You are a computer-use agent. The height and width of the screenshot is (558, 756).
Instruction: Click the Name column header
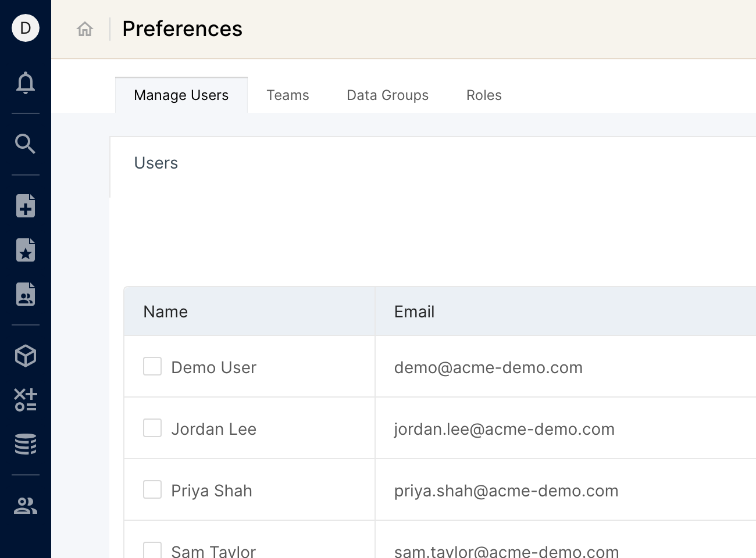click(249, 312)
